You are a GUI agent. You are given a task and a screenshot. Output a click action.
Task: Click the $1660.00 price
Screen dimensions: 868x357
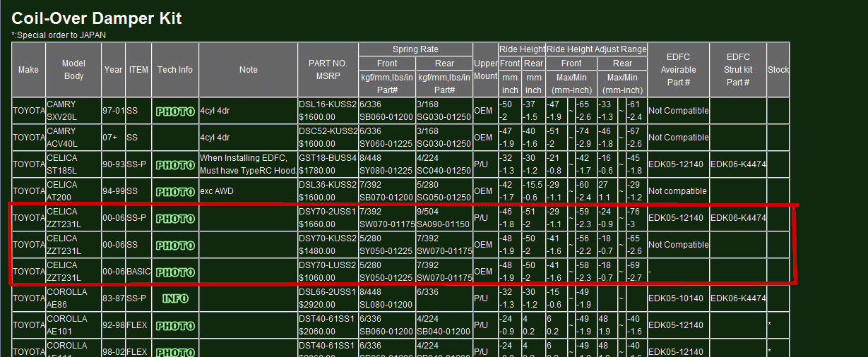click(x=317, y=224)
